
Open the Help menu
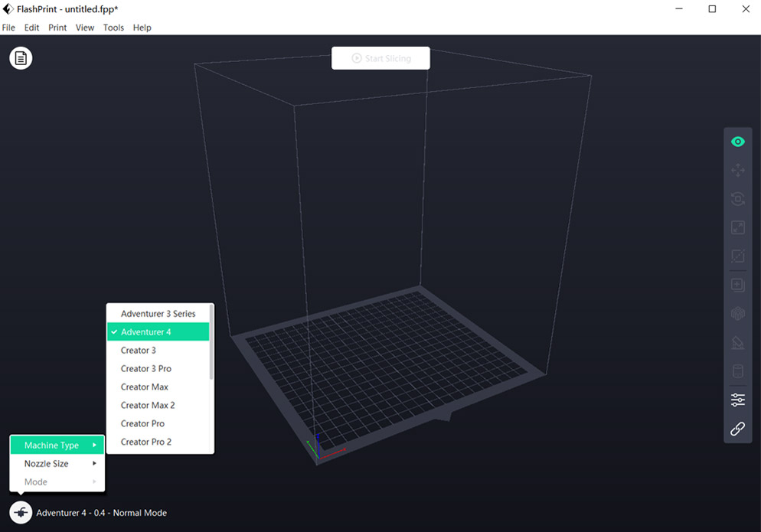coord(142,28)
